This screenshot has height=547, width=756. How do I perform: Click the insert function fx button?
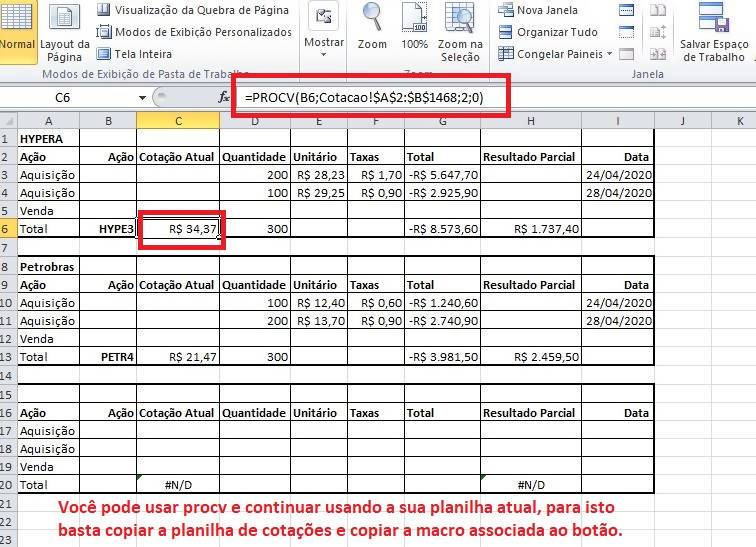[x=224, y=98]
